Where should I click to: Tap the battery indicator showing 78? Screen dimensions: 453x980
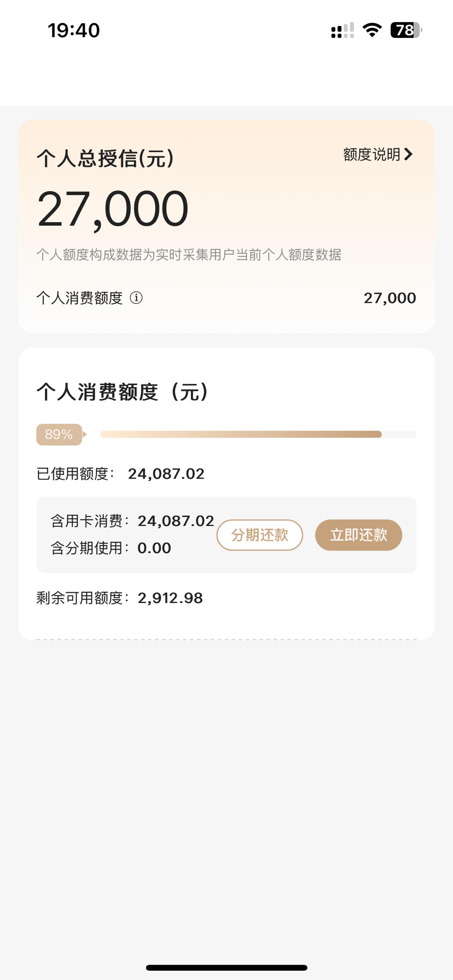pyautogui.click(x=406, y=30)
